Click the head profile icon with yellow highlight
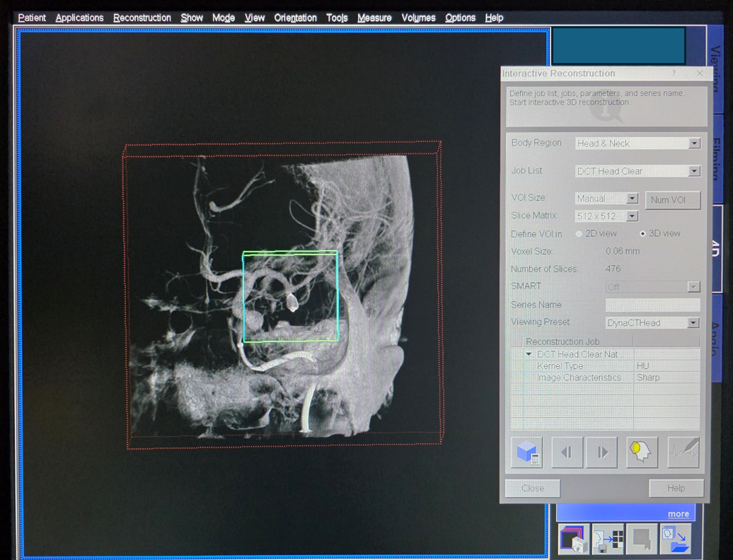The height and width of the screenshot is (560, 733). [x=641, y=453]
